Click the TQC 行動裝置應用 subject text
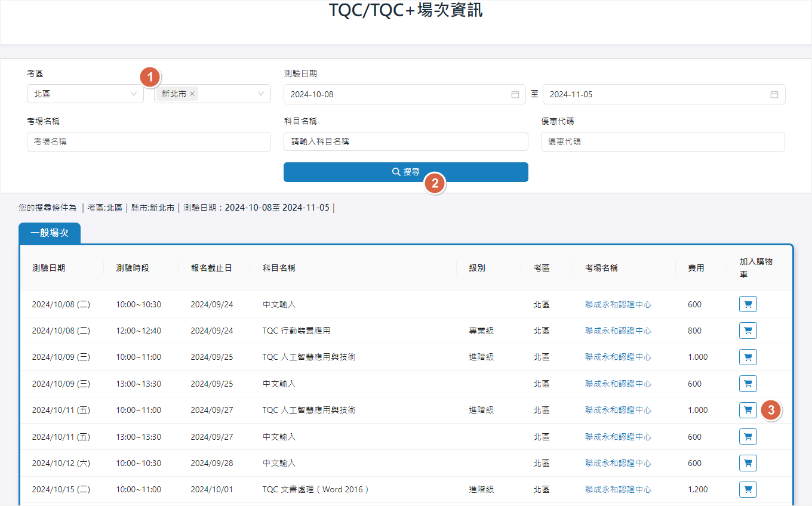This screenshot has height=506, width=812. point(297,331)
